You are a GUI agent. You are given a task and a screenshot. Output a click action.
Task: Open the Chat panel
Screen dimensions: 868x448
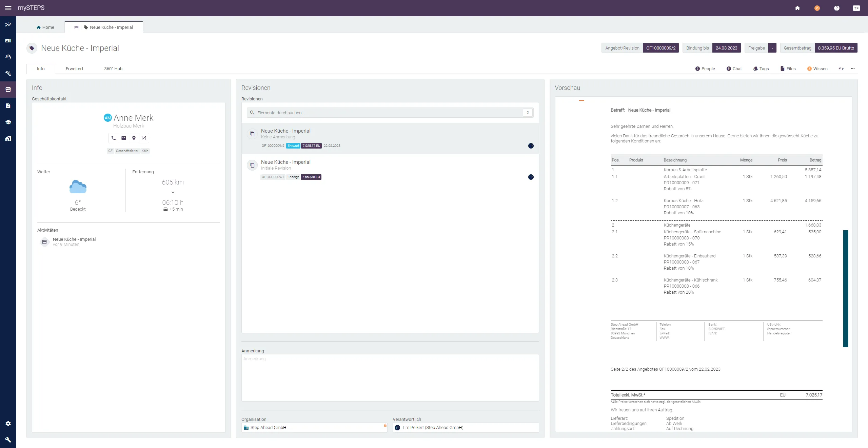[734, 69]
